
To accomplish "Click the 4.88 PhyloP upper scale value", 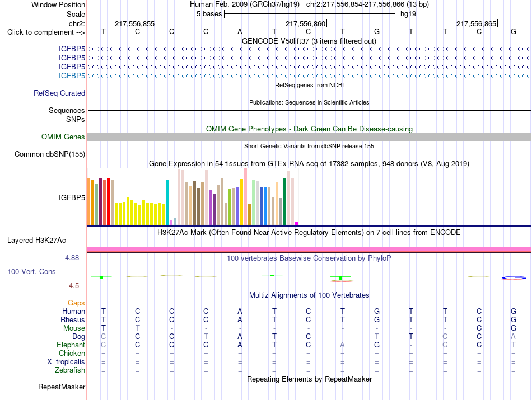I will (x=72, y=258).
